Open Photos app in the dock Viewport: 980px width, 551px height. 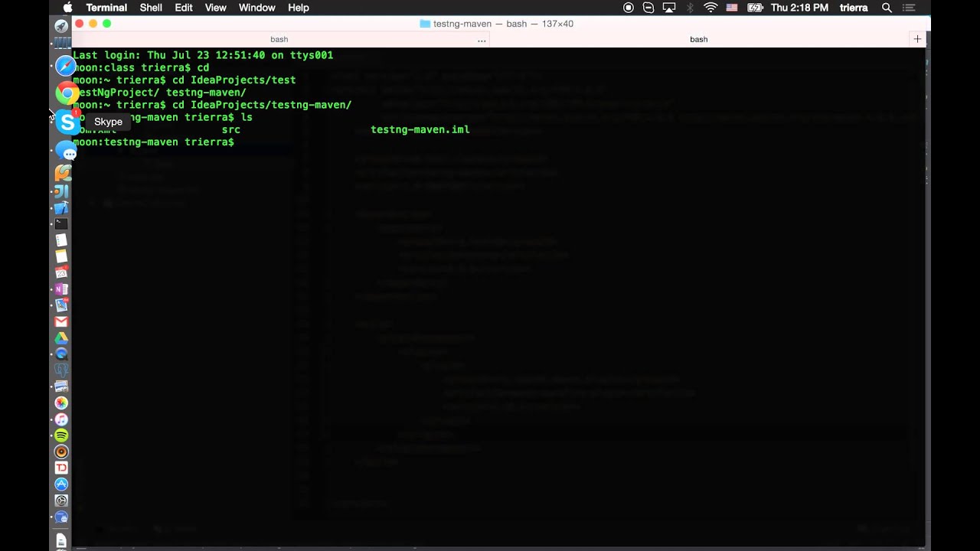(61, 403)
